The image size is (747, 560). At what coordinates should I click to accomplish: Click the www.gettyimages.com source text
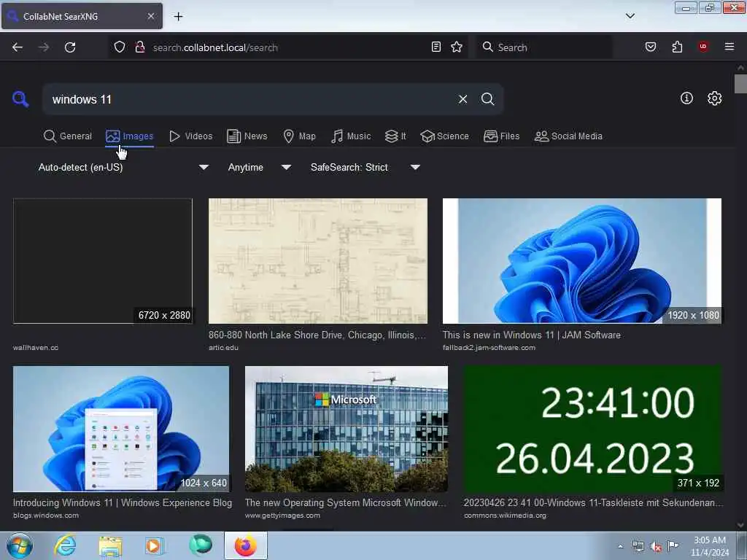[x=282, y=516]
